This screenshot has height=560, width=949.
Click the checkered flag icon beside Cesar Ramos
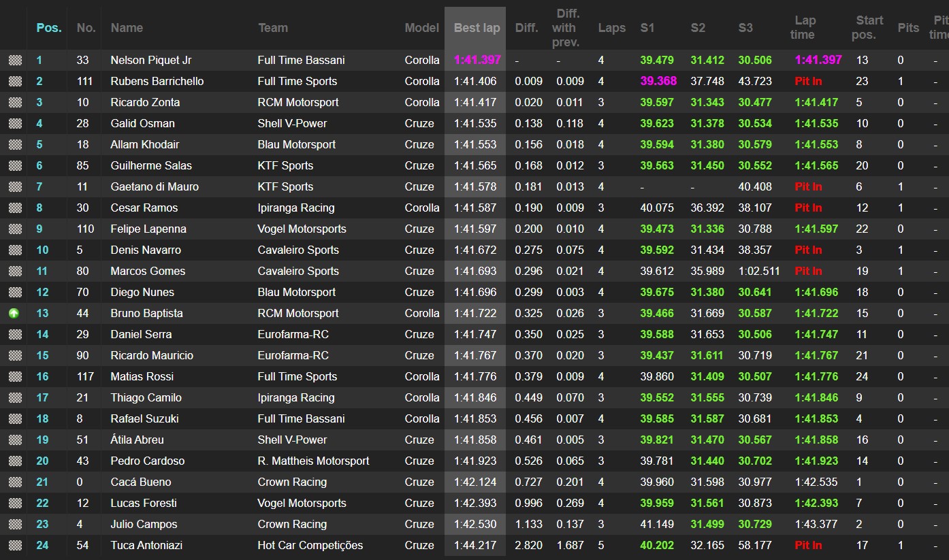[14, 208]
